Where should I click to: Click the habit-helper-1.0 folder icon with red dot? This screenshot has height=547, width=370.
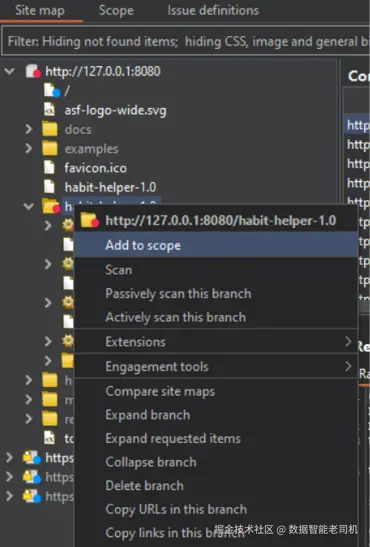pos(51,206)
